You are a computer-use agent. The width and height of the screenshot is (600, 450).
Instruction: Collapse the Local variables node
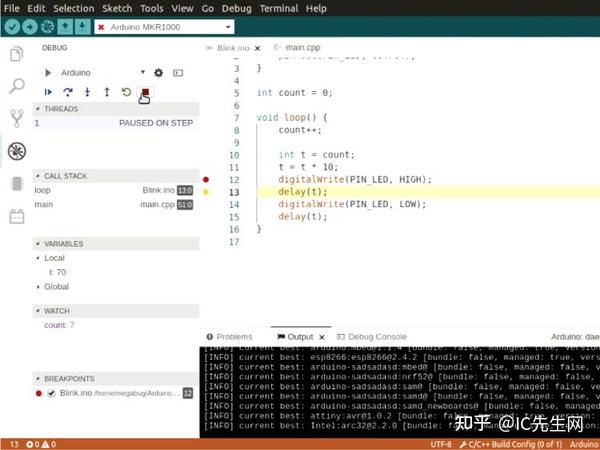(54, 258)
